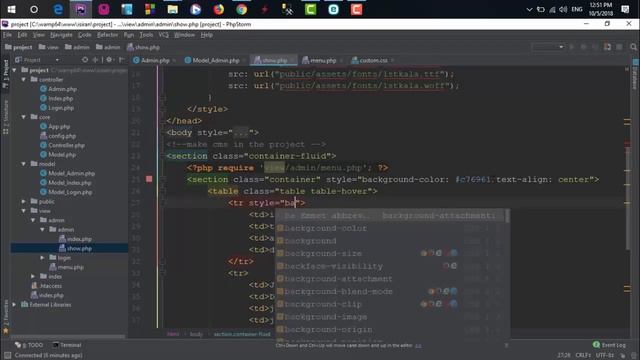640x360 pixels.
Task: Open the VCS menu
Action: (164, 35)
